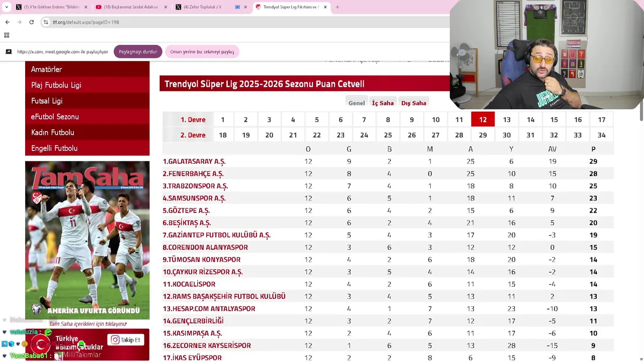Close the Zefor Topluluk X tab
This screenshot has width=644, height=362.
tap(246, 7)
